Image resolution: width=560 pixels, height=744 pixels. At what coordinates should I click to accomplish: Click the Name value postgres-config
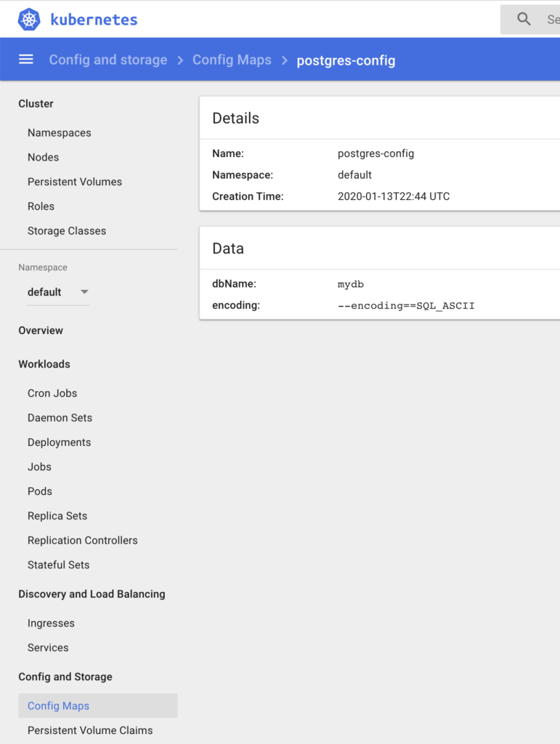(x=376, y=153)
